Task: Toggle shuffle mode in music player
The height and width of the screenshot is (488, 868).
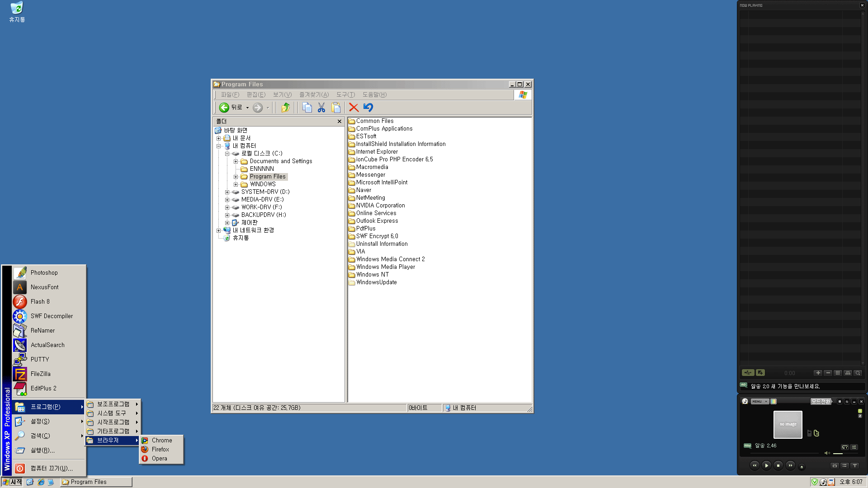Action: point(854,447)
